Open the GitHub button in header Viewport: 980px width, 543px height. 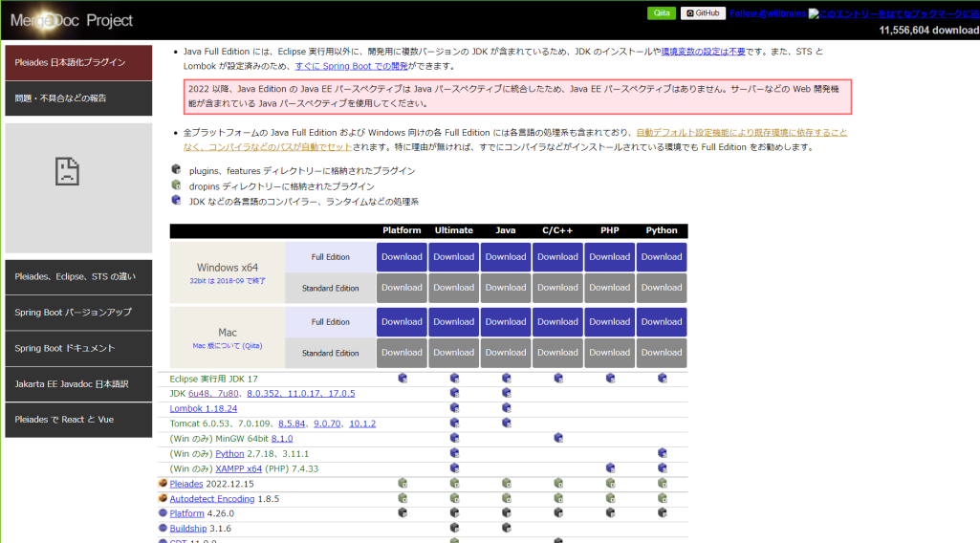coord(703,13)
